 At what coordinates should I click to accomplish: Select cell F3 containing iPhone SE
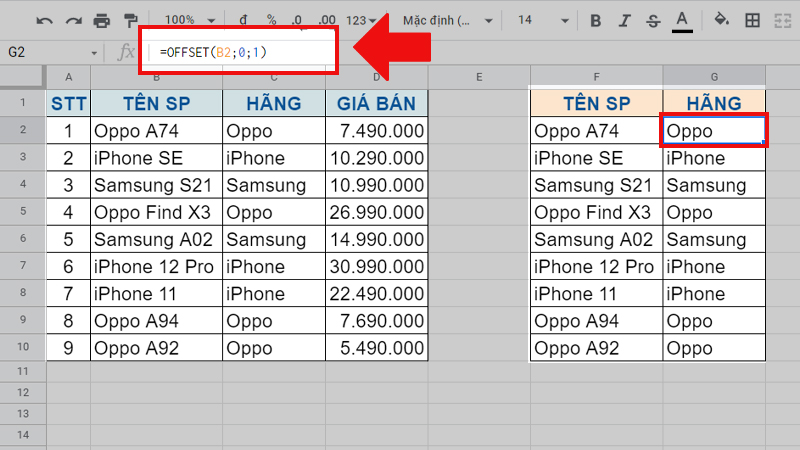pos(596,158)
